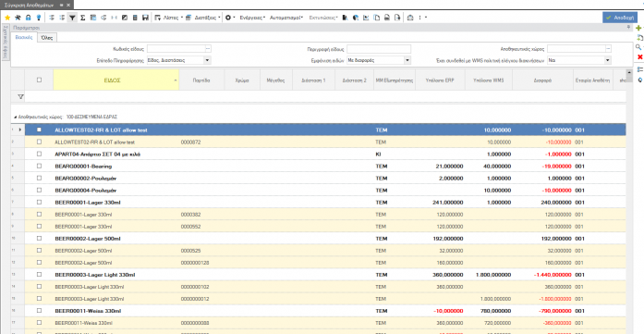Open the Ενέργειες menu

[252, 18]
